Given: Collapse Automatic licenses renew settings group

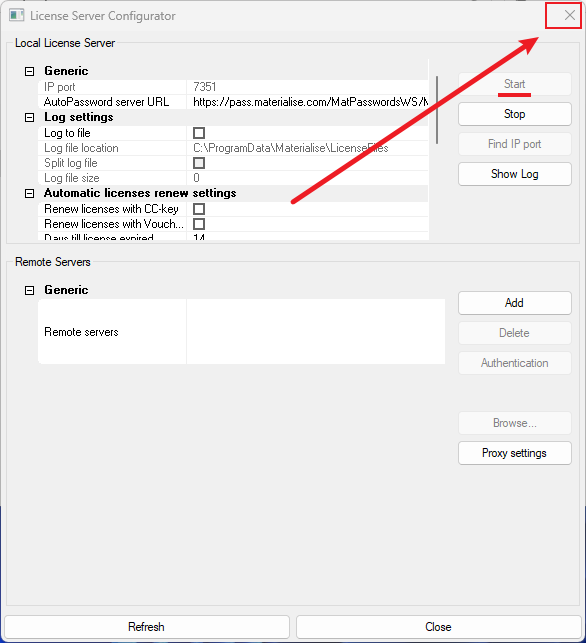Looking at the screenshot, I should pyautogui.click(x=30, y=194).
